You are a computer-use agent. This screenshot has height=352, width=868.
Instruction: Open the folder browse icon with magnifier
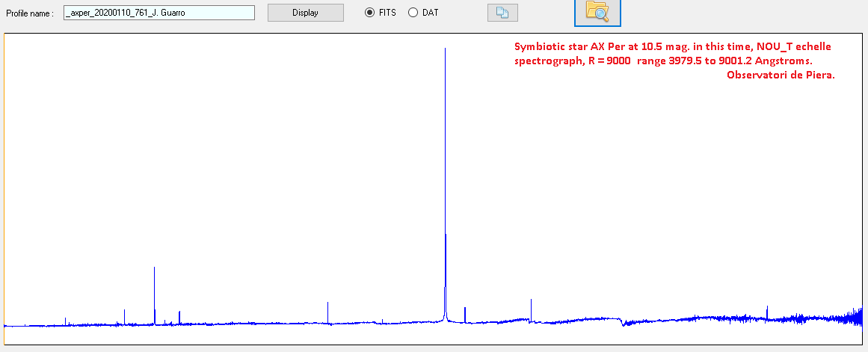point(597,10)
